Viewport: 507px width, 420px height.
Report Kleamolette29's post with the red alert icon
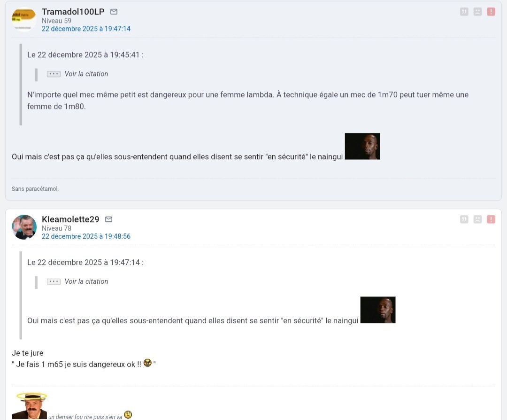(x=491, y=219)
